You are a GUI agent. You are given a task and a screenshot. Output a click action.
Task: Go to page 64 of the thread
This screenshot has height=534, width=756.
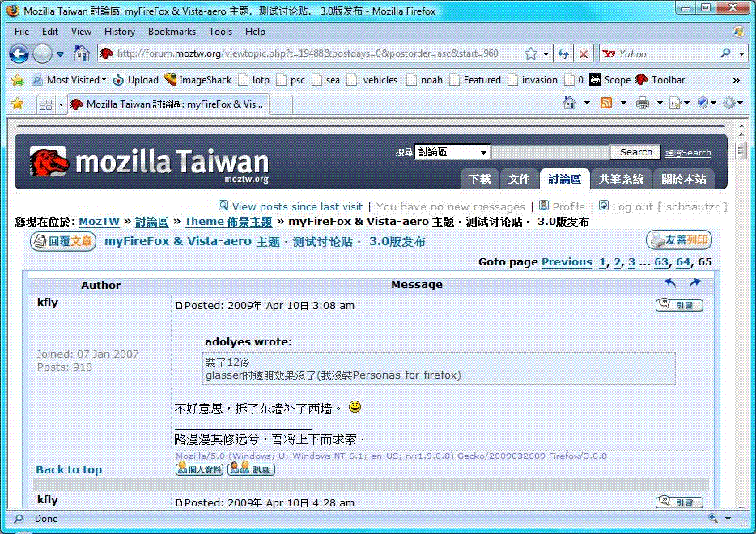tap(683, 261)
